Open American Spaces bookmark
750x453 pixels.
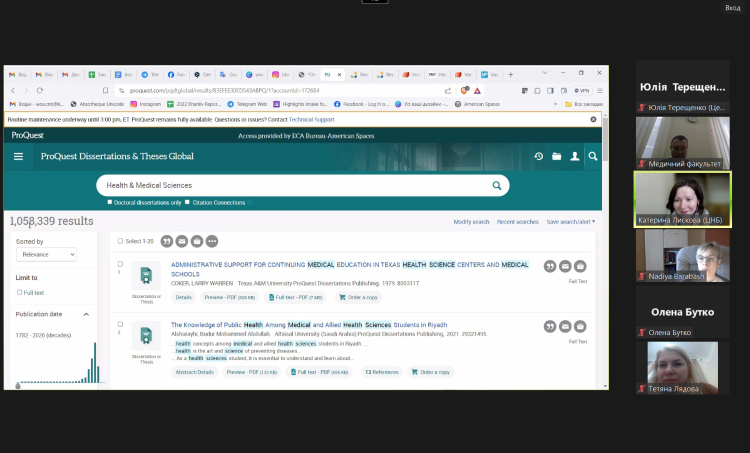tap(477, 104)
